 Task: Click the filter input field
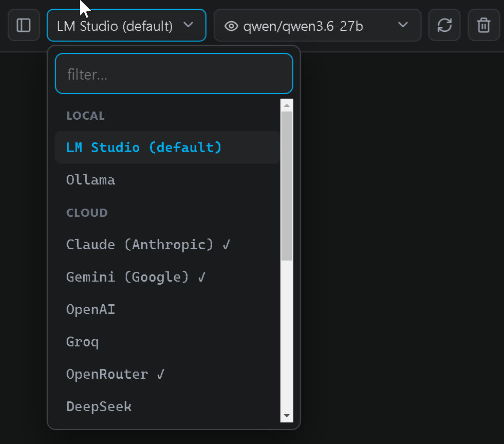[x=174, y=73]
